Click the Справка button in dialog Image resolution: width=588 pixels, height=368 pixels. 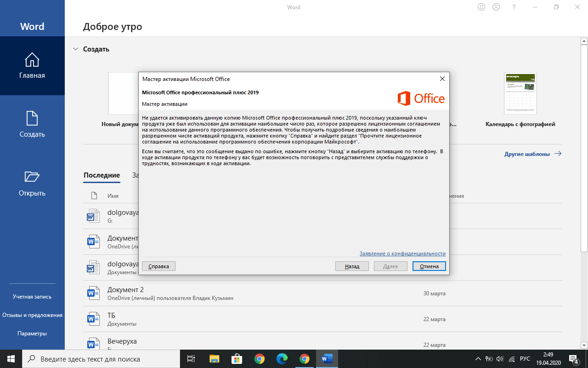159,266
